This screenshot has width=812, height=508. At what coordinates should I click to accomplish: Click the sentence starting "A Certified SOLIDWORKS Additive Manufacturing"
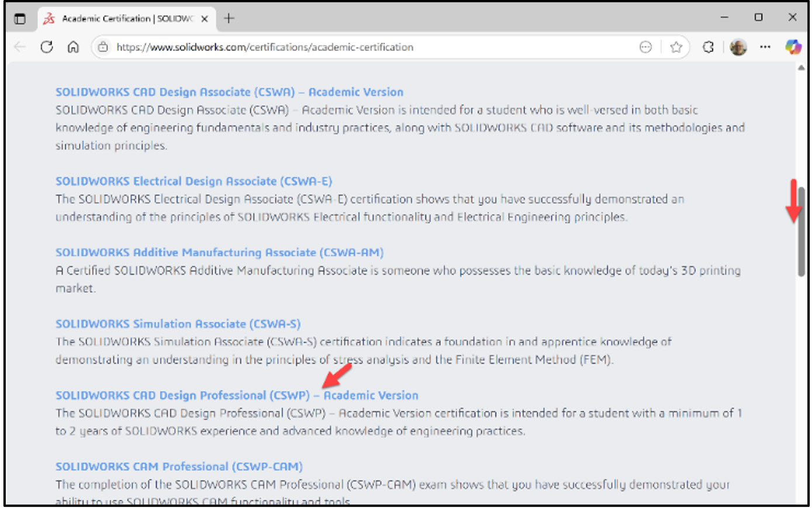coord(398,279)
